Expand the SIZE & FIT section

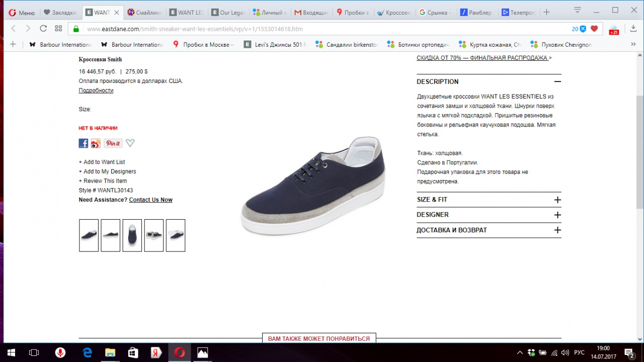pyautogui.click(x=557, y=200)
